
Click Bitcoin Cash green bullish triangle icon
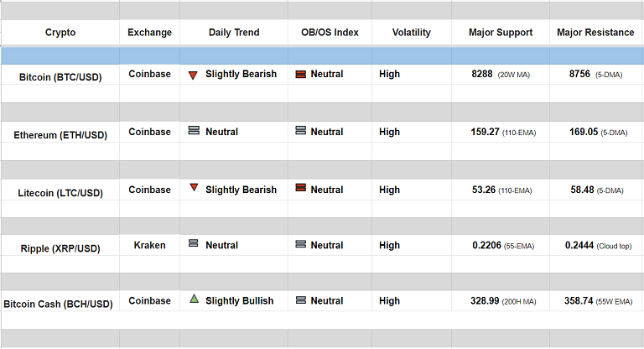point(194,299)
